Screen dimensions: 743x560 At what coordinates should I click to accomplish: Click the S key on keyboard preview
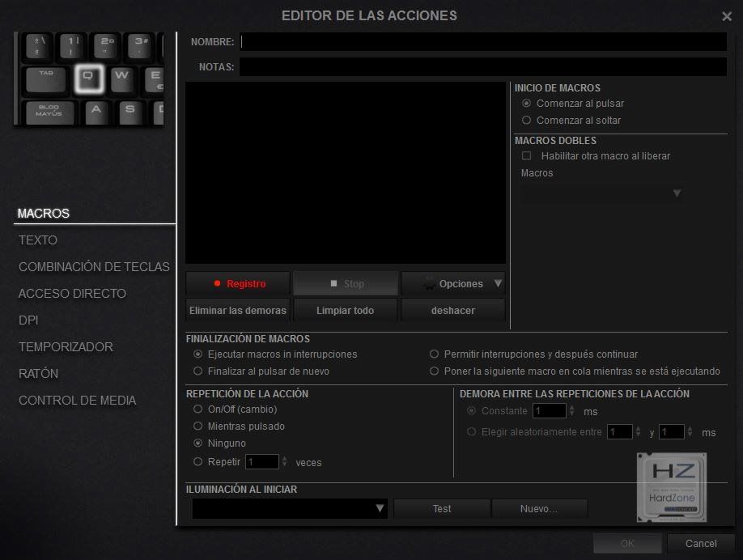click(129, 112)
